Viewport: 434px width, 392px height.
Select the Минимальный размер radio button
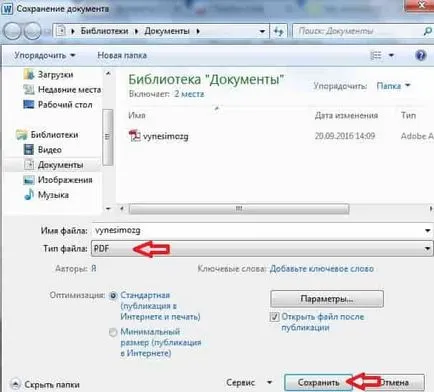(113, 332)
